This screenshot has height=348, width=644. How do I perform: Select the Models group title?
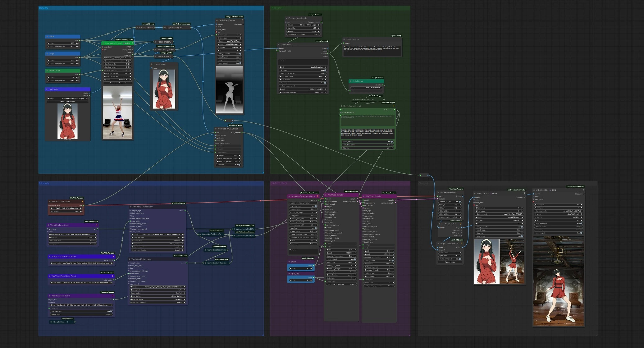click(x=44, y=183)
